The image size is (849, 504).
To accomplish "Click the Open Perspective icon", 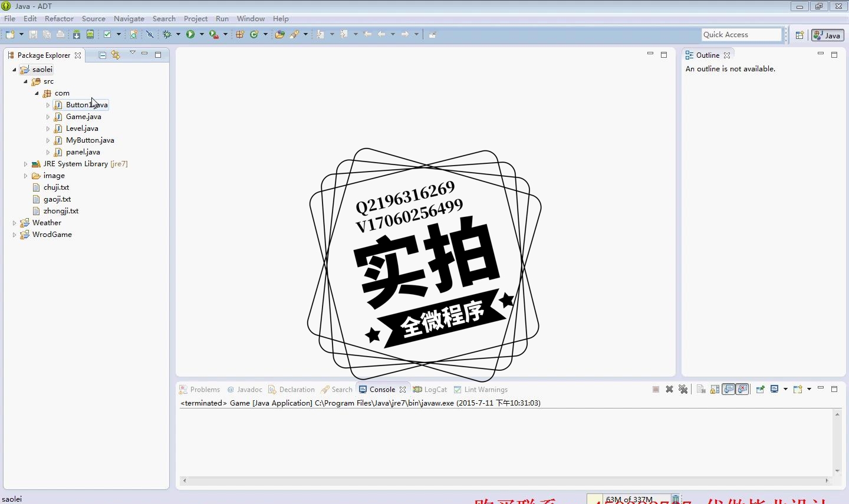I will [799, 35].
